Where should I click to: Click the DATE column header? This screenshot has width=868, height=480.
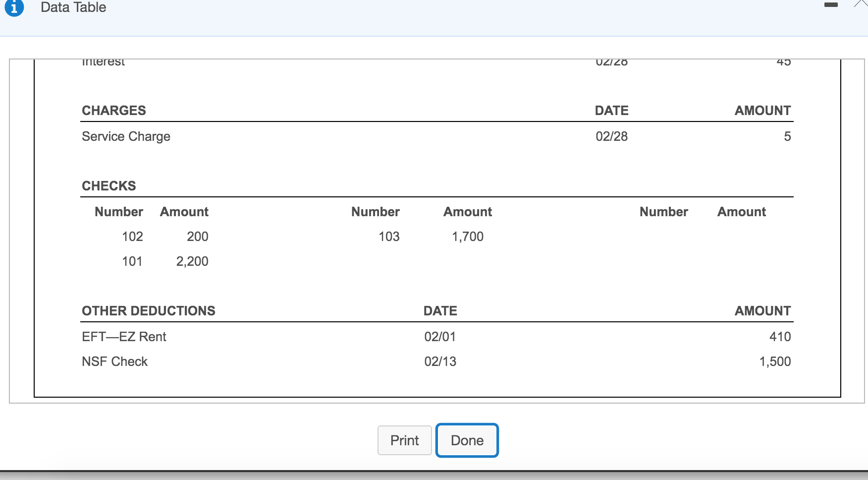612,110
